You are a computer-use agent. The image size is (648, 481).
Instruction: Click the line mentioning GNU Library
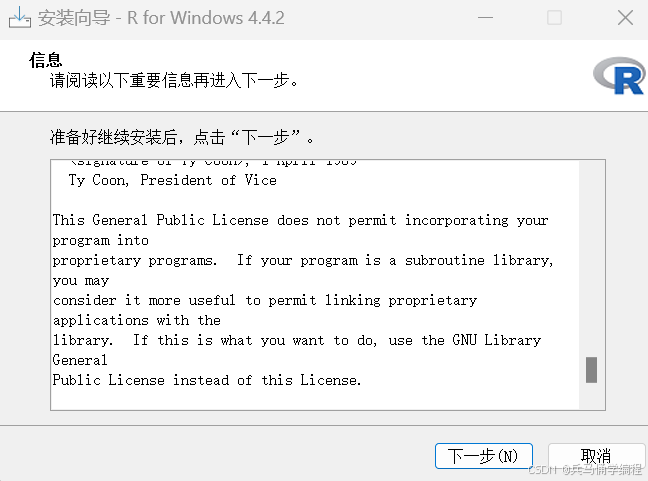tap(297, 341)
